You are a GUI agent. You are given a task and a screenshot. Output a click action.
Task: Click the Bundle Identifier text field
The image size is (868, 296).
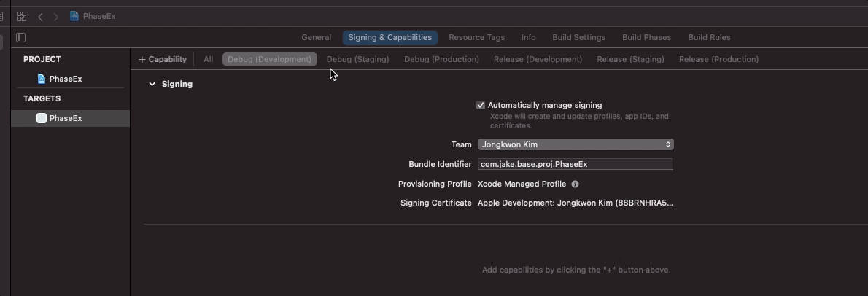(x=576, y=164)
